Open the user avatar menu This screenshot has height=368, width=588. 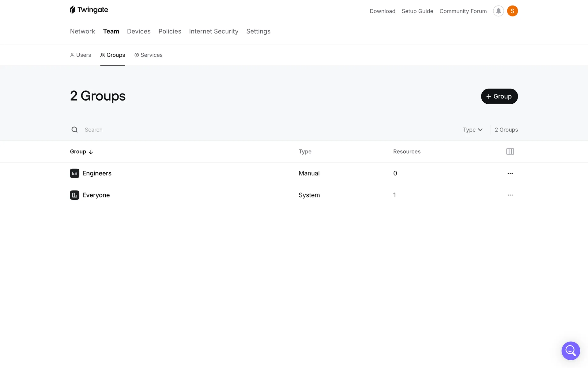point(512,11)
